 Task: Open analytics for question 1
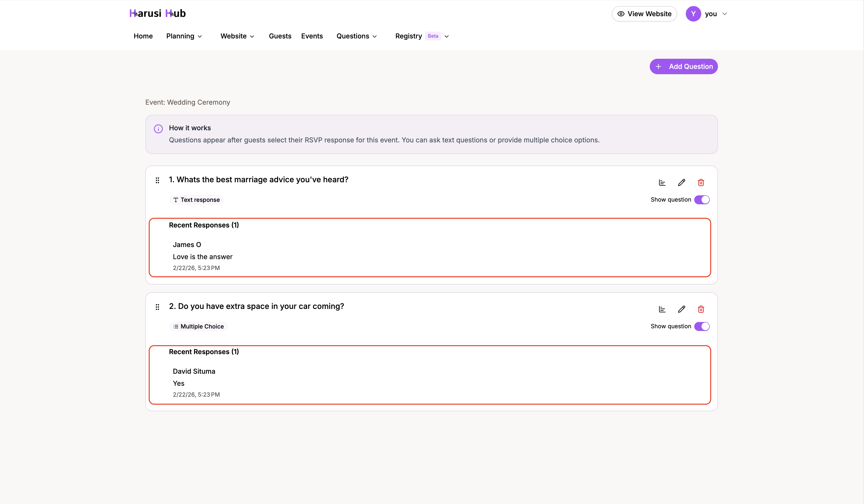click(662, 182)
